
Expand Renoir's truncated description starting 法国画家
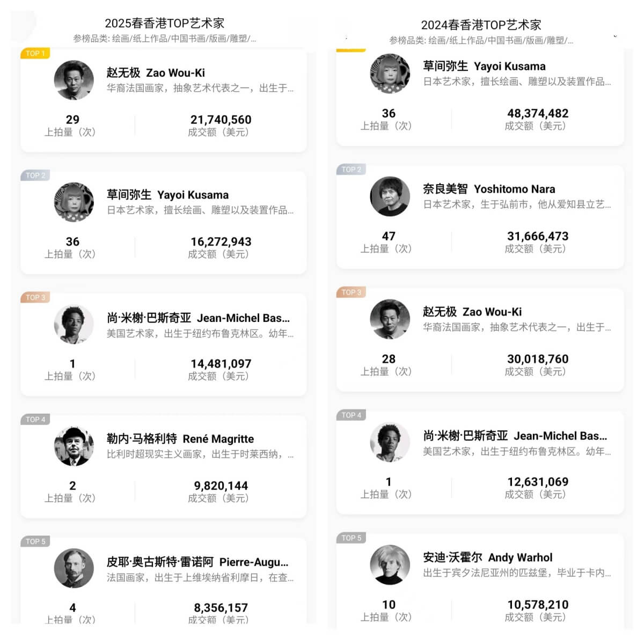(x=200, y=578)
